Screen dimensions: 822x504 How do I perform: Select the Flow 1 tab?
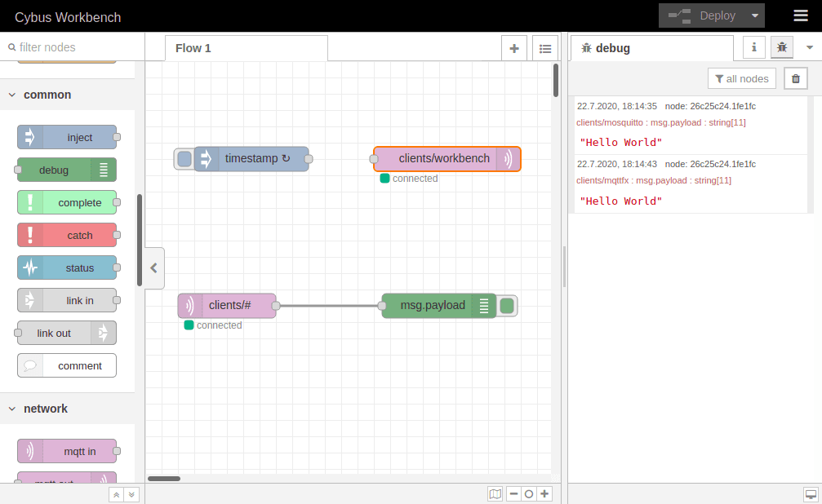(x=193, y=48)
